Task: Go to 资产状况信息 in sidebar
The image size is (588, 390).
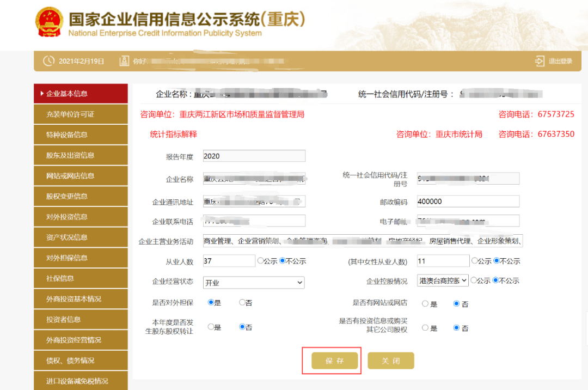Action: point(81,237)
